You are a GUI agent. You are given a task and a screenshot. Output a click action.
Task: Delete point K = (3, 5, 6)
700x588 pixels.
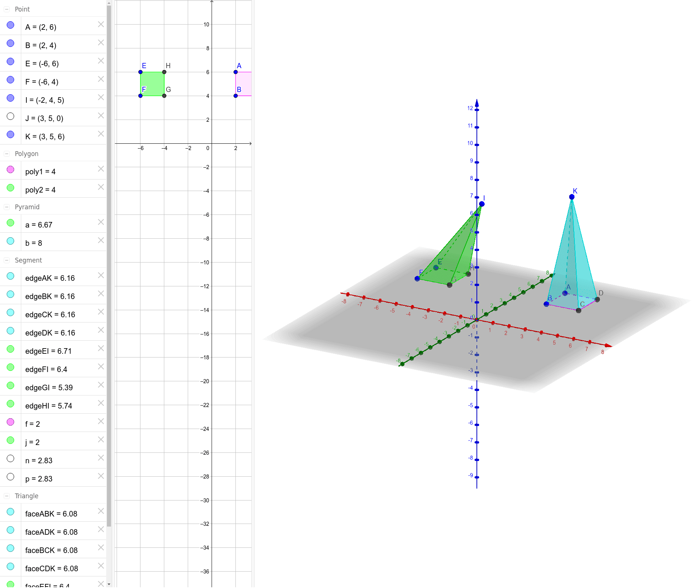point(101,134)
